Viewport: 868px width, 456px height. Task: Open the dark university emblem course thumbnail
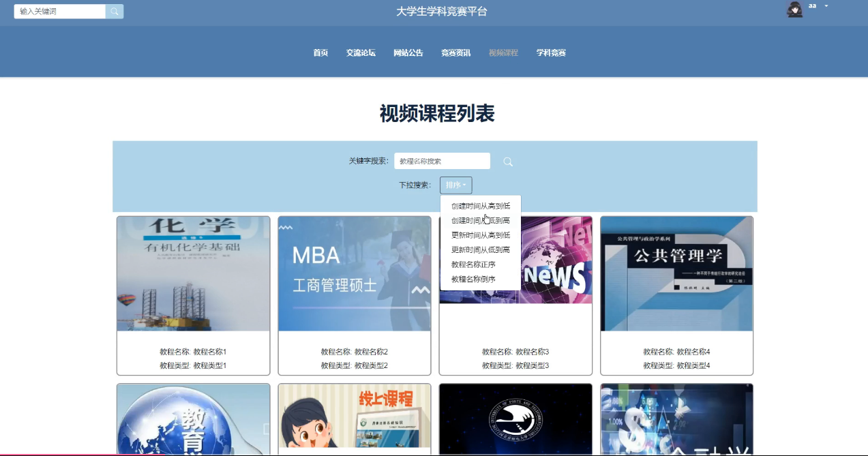515,419
